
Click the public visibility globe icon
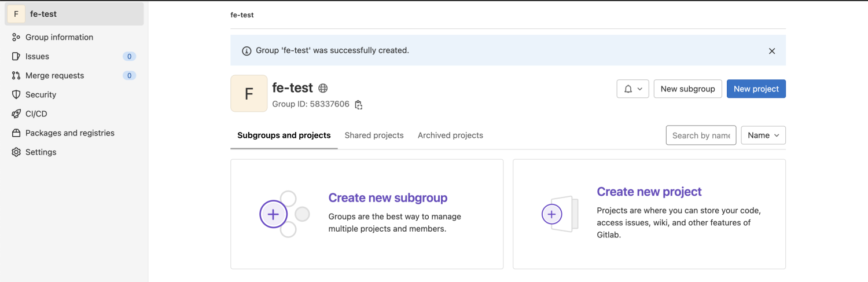pos(323,88)
